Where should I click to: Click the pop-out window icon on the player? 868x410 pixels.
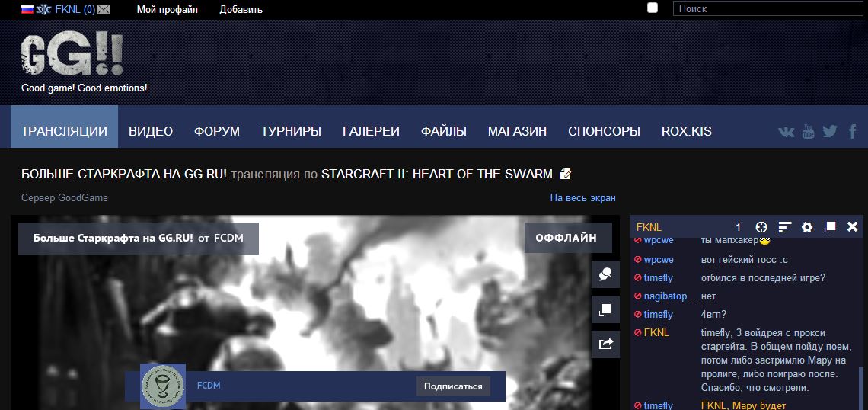[605, 309]
